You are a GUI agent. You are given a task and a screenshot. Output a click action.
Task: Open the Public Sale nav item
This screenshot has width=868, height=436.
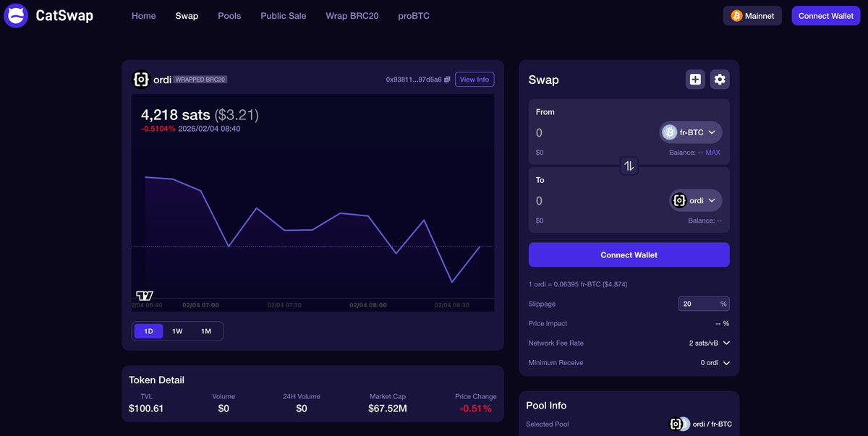point(284,16)
